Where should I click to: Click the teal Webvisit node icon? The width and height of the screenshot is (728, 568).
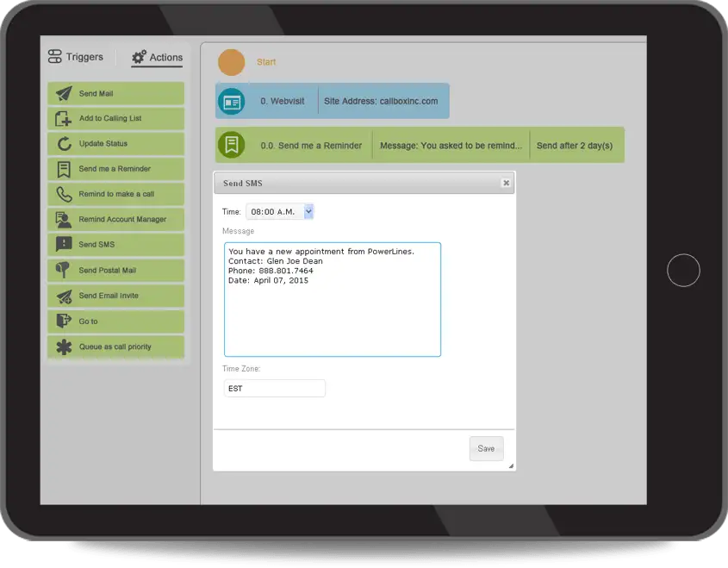tap(231, 101)
